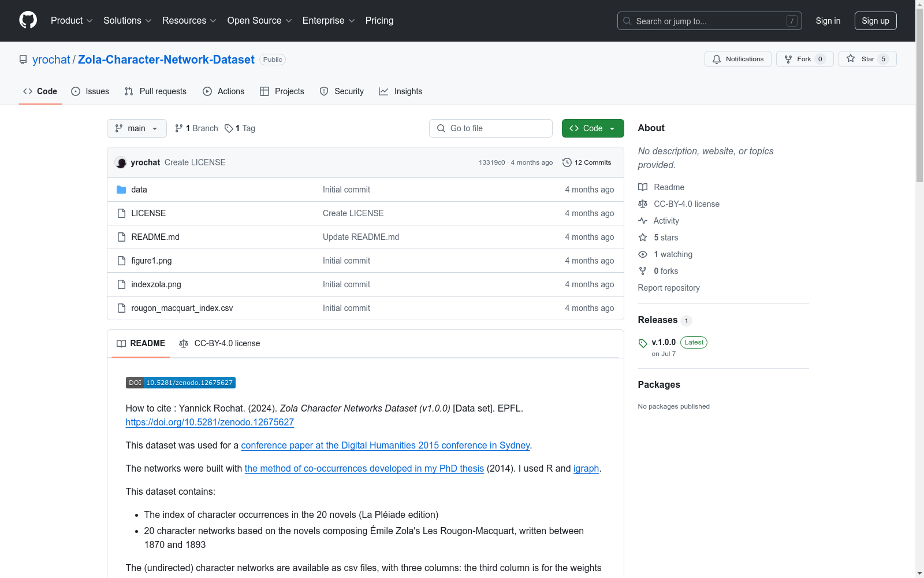Click the file icon beside indexzola.png
The image size is (924, 578).
121,284
